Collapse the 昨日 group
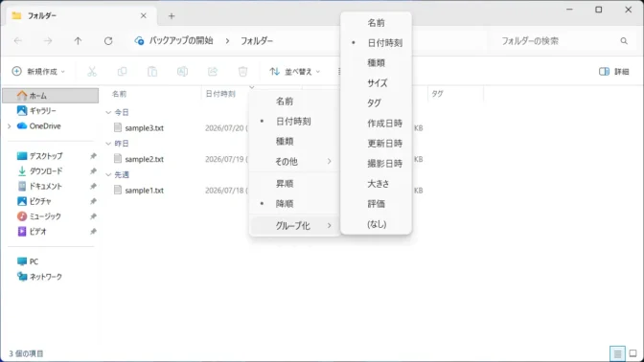The height and width of the screenshot is (362, 644). click(108, 144)
